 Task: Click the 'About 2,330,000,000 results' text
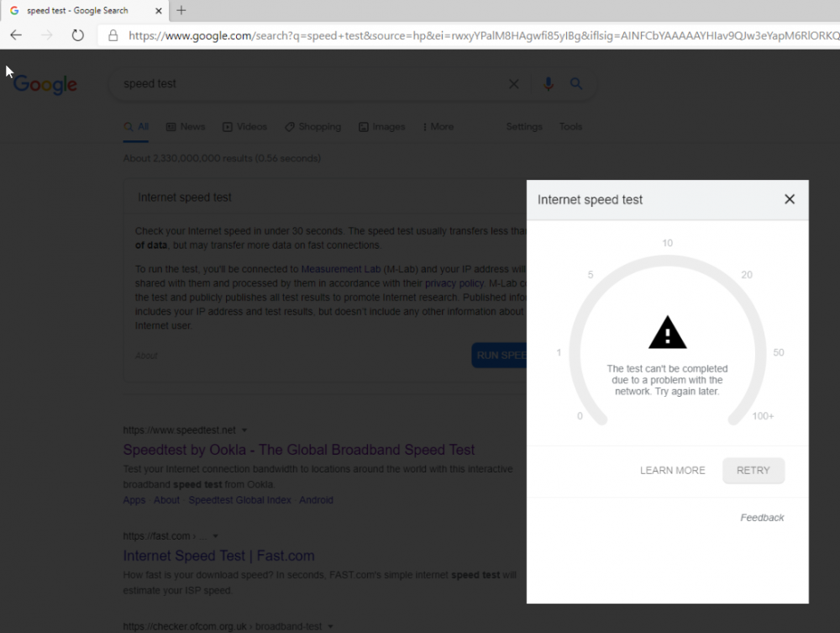222,158
